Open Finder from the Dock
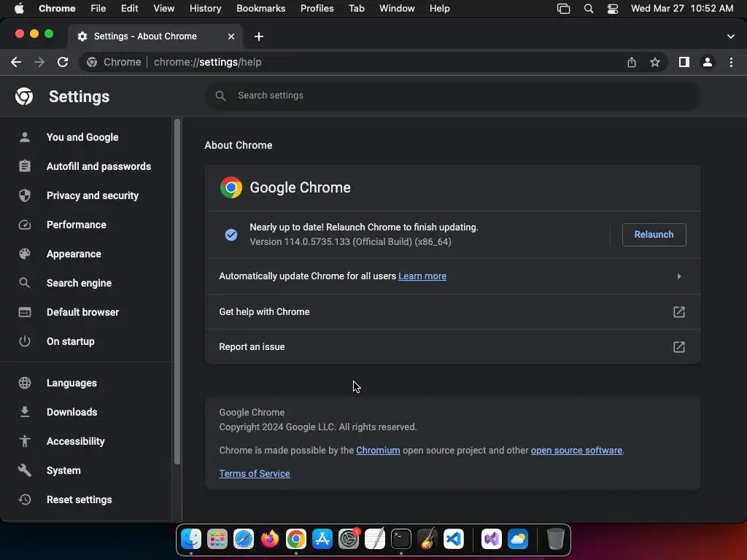The width and height of the screenshot is (747, 560). pyautogui.click(x=191, y=539)
